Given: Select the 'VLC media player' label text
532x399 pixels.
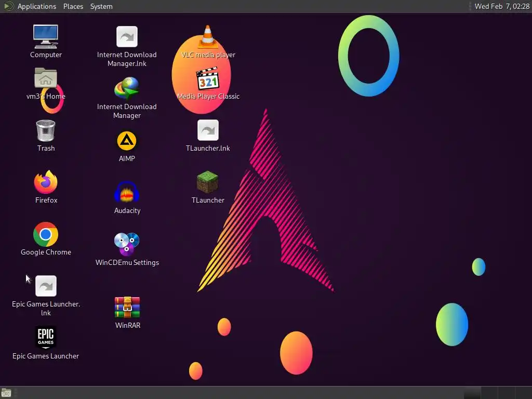Looking at the screenshot, I should click(208, 55).
